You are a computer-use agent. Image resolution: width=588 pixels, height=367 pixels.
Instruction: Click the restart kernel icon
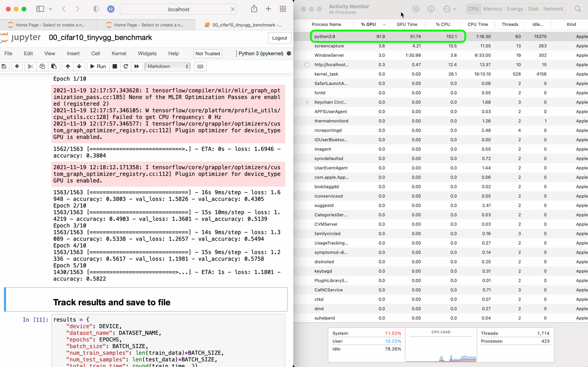pos(126,67)
